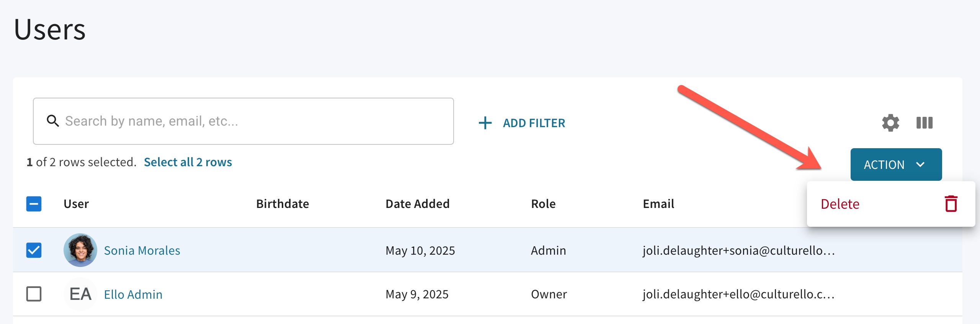Choose Delete from the action menu
Screen dimensions: 980x324
coord(840,204)
